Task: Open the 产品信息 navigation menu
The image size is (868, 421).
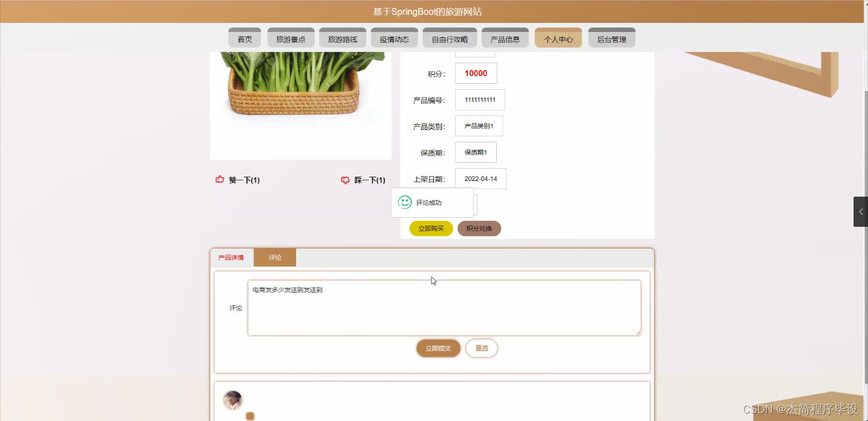Action: (505, 37)
